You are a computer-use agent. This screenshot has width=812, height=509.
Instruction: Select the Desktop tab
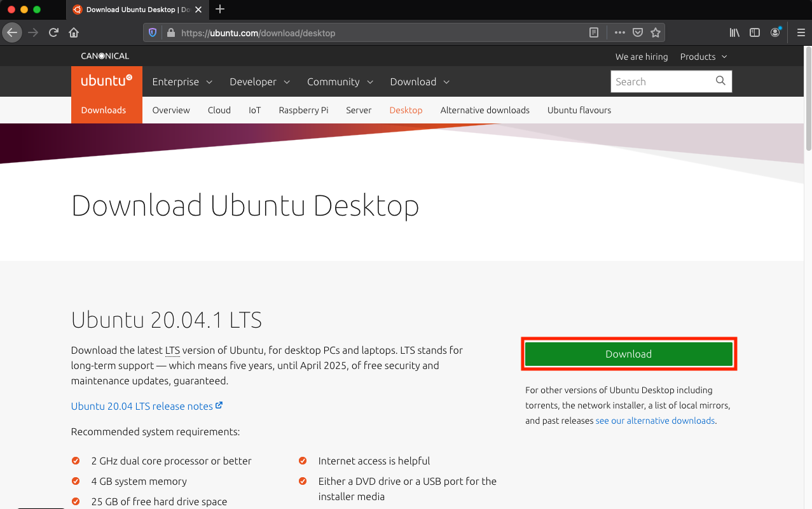pos(406,110)
